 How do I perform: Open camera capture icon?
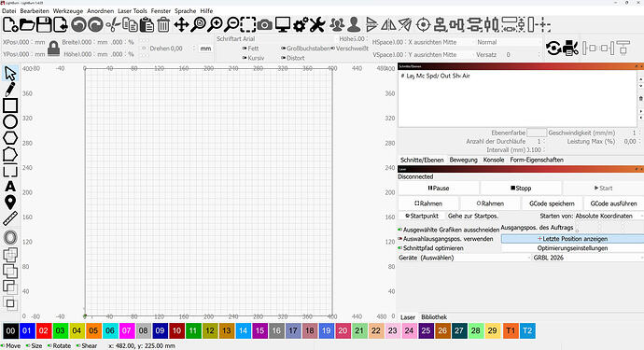click(265, 25)
